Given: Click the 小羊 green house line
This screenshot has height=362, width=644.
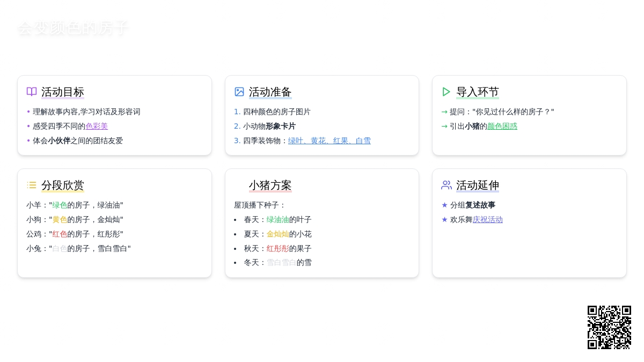Looking at the screenshot, I should [x=75, y=205].
